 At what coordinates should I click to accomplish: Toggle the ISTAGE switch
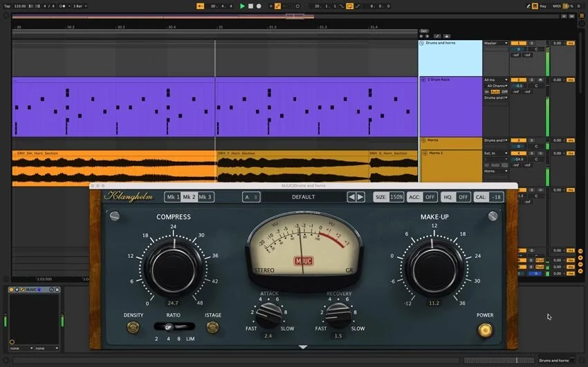[x=212, y=328]
